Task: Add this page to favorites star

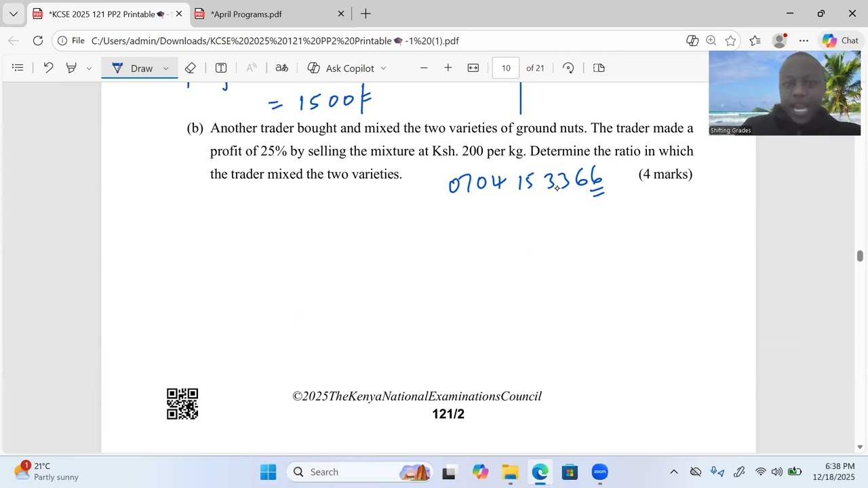Action: click(x=730, y=41)
